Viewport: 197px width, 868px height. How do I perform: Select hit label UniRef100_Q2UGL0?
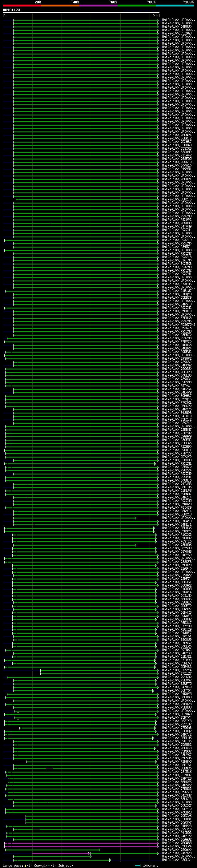point(177,603)
